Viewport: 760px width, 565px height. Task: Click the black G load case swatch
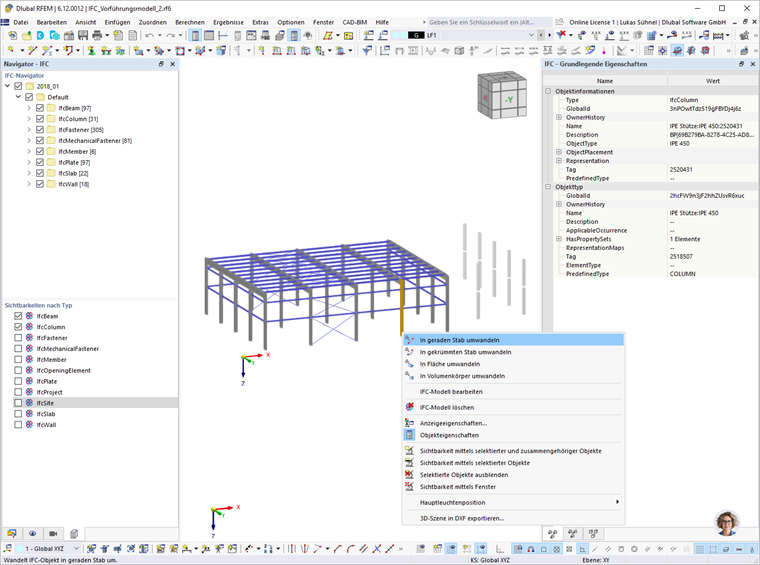click(x=416, y=35)
